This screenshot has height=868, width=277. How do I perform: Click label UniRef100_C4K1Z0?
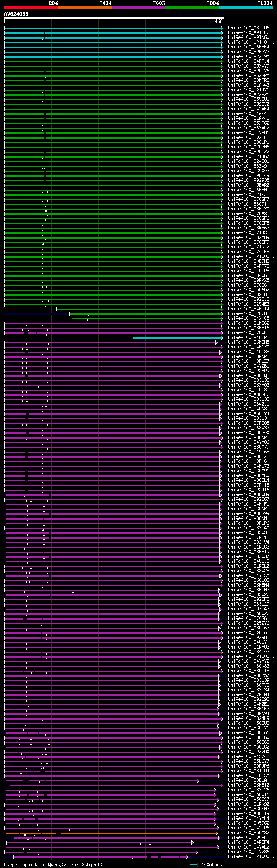click(248, 347)
